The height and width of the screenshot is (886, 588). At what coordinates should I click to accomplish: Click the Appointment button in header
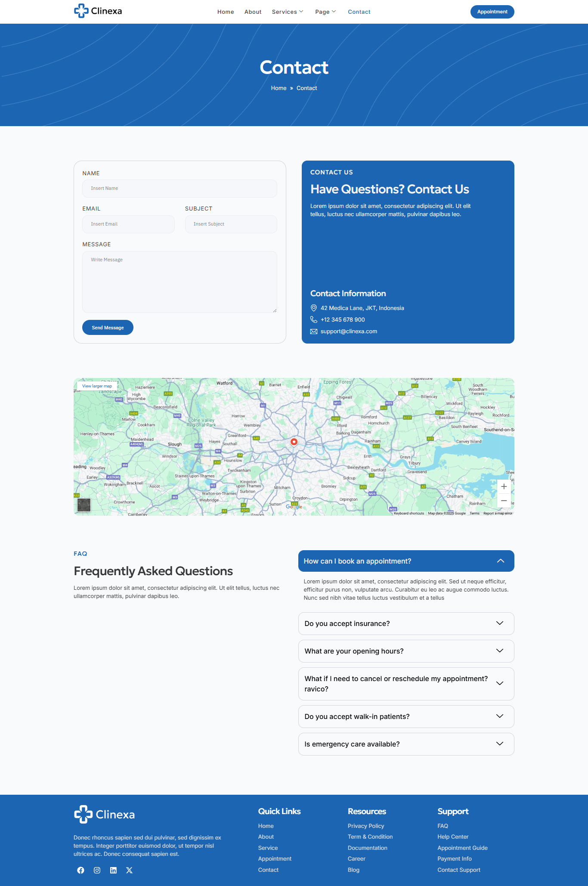[x=492, y=12]
